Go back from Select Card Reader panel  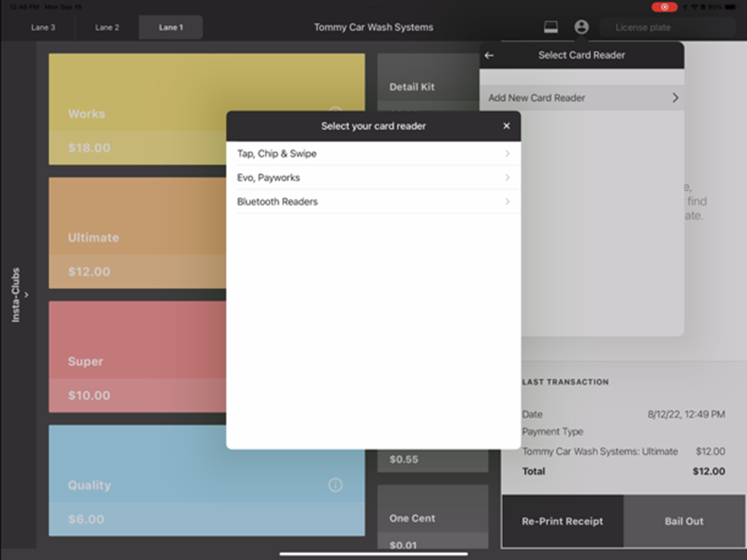click(490, 55)
